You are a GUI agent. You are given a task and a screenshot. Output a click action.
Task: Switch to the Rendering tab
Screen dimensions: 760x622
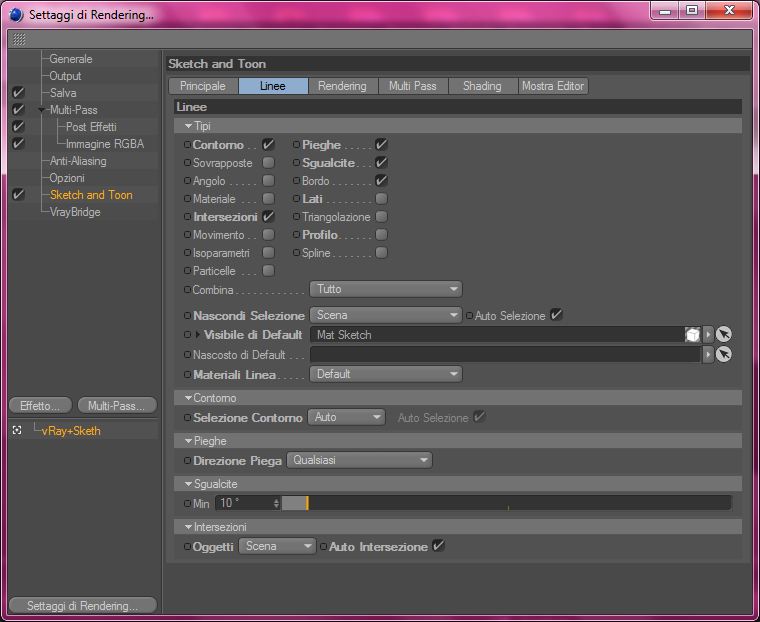click(342, 86)
